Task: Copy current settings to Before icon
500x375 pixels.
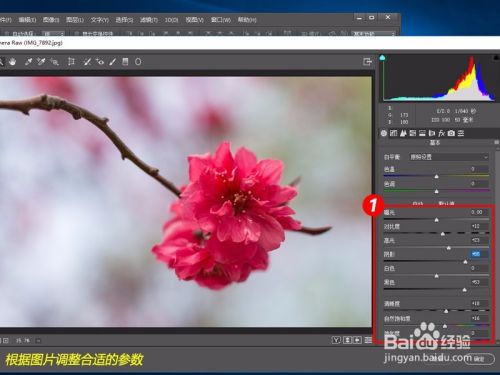Action: [x=357, y=340]
